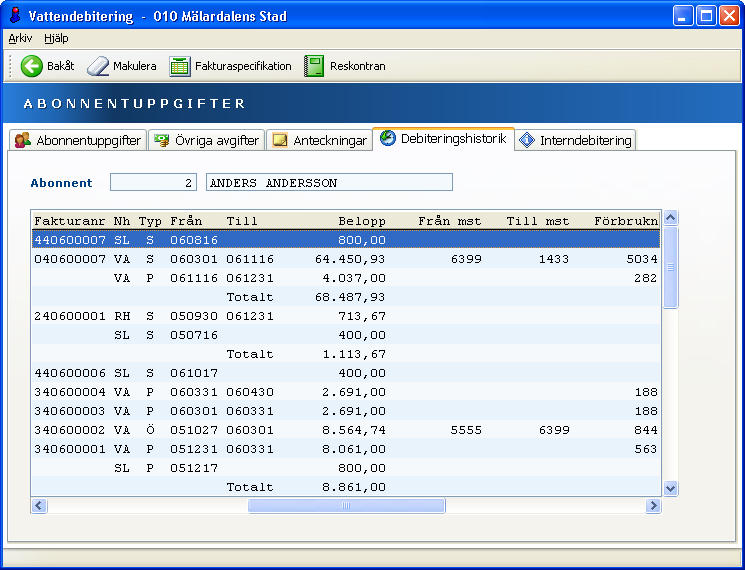Screen dimensions: 745x570
Task: Click the application icon in title bar
Action: [15, 16]
